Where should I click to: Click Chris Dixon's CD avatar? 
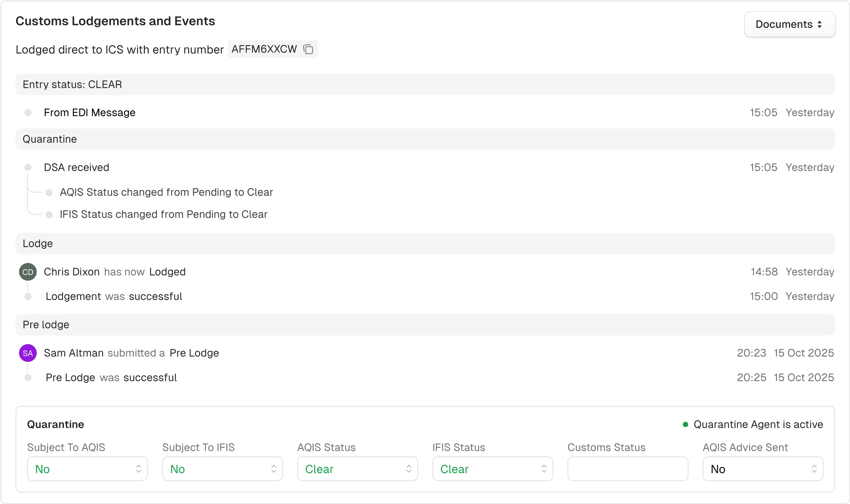coord(28,272)
